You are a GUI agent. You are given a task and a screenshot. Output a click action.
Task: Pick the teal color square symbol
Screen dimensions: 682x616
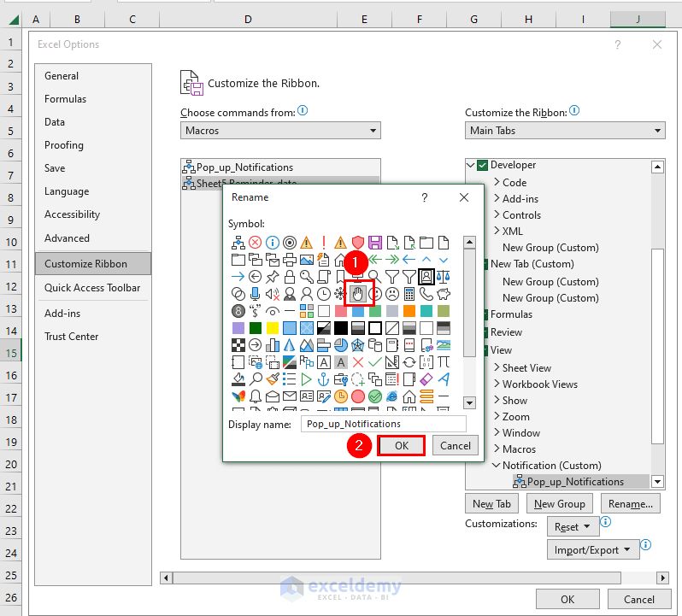click(x=426, y=311)
